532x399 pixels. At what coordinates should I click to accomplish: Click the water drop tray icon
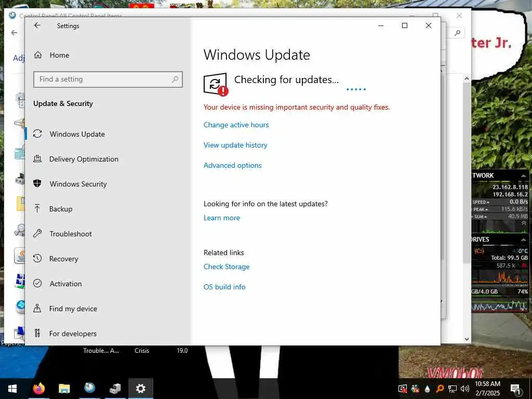tap(427, 389)
